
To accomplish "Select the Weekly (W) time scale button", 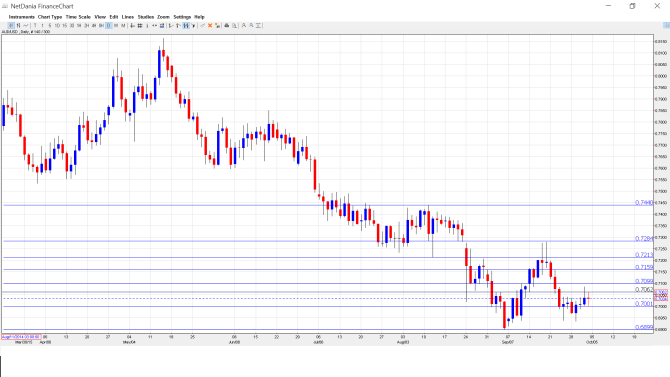I will pyautogui.click(x=116, y=26).
